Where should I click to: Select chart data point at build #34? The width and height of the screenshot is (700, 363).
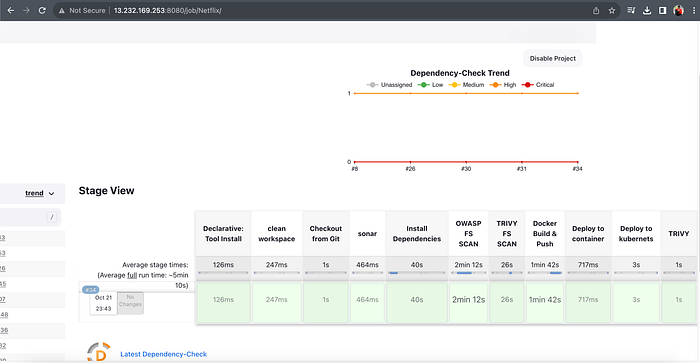pyautogui.click(x=578, y=162)
